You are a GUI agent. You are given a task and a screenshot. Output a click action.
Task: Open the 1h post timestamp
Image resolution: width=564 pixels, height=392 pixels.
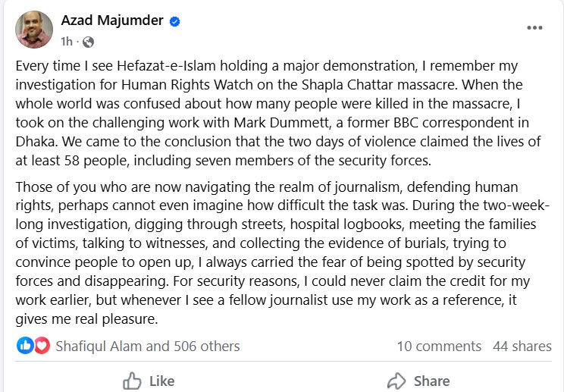tap(67, 42)
